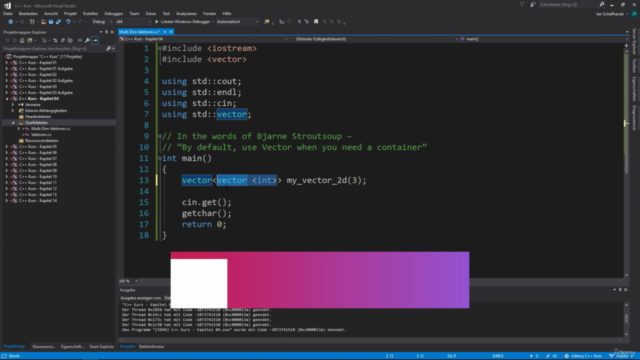640x360 pixels.
Task: Select the Multi Dim Vektoren.cc file
Action: point(51,129)
